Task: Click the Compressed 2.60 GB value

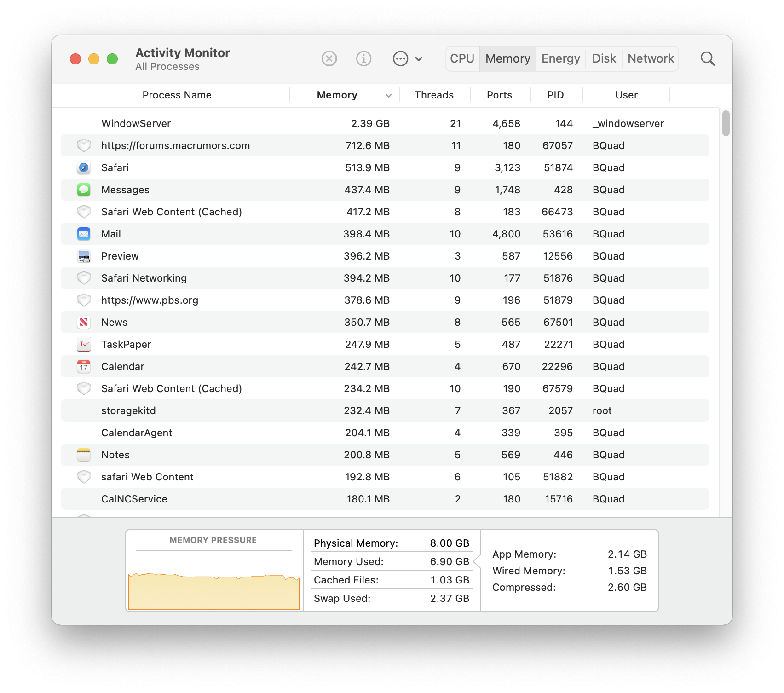Action: click(x=627, y=587)
